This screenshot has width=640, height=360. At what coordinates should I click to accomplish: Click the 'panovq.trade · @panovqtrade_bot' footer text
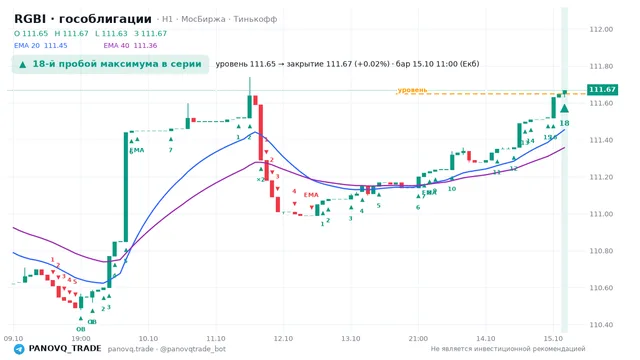pos(167,349)
